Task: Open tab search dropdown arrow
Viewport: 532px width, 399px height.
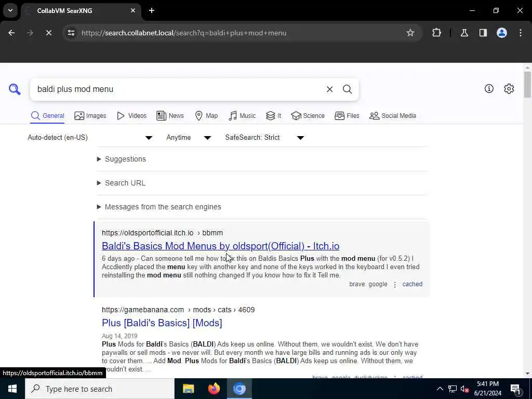Action: click(10, 10)
